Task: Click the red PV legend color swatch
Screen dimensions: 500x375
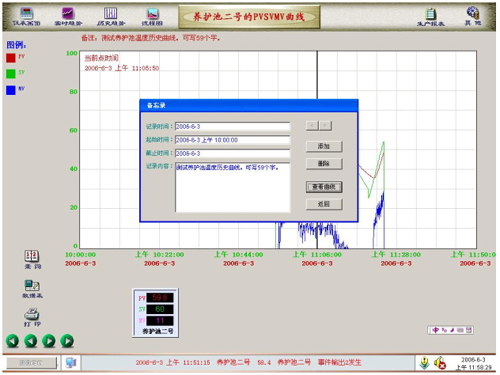Action: (11, 58)
